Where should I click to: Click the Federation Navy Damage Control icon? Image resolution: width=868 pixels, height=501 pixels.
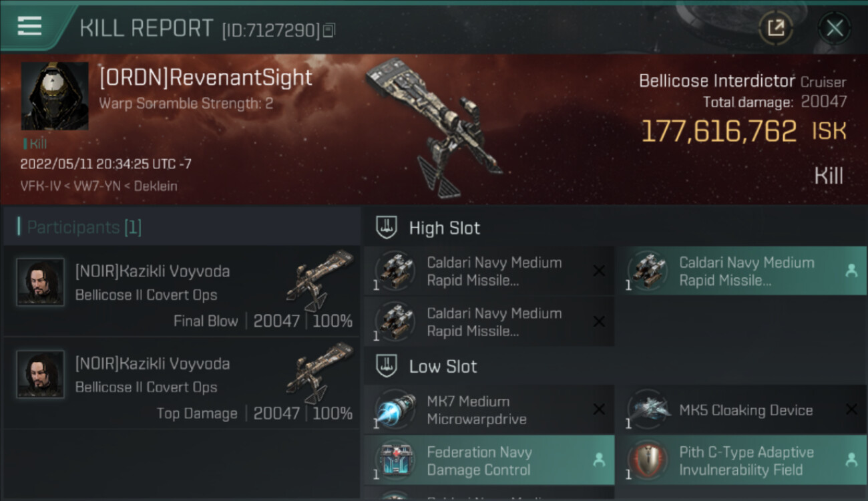(x=395, y=460)
